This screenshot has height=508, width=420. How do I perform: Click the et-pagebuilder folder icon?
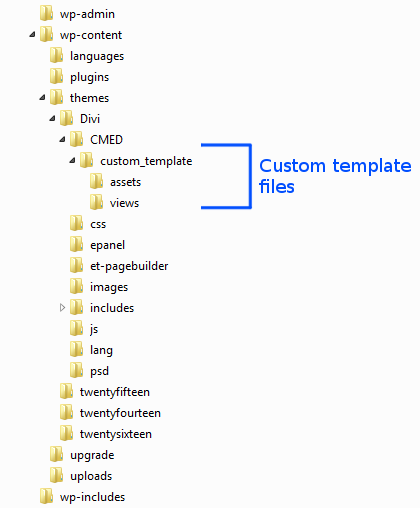(76, 265)
